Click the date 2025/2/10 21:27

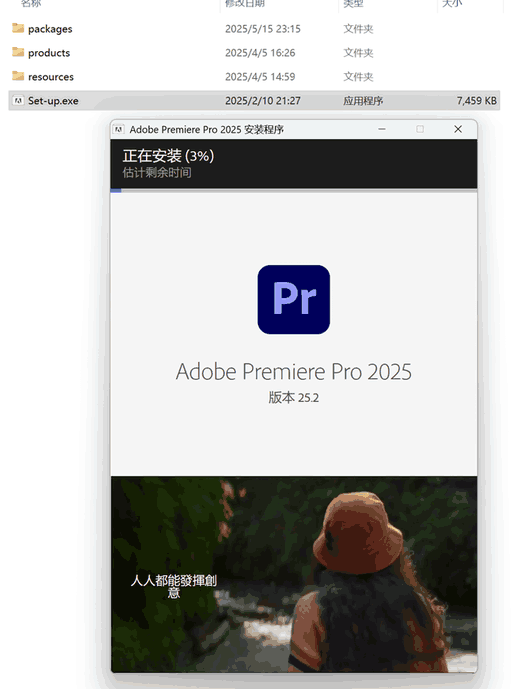[263, 101]
